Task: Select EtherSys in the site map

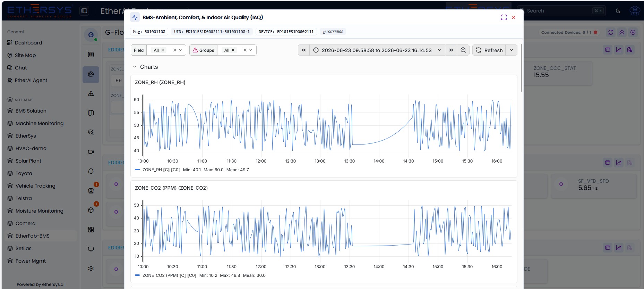Action: 26,136
